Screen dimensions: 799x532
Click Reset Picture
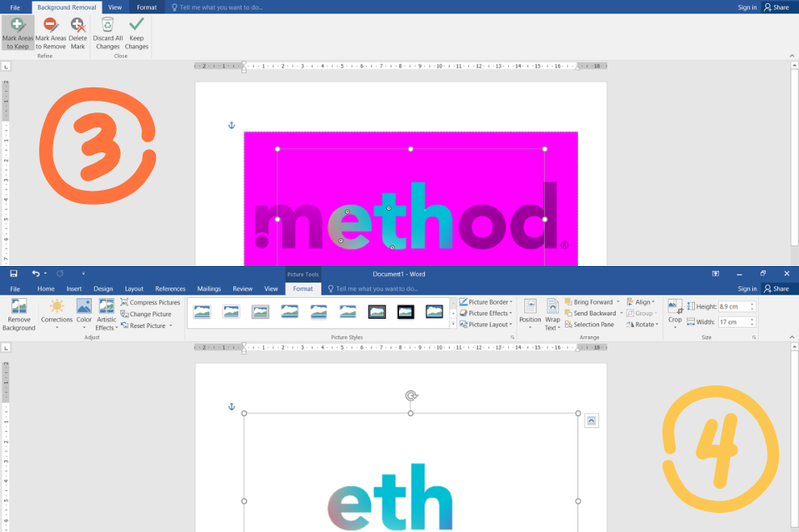[x=143, y=325]
